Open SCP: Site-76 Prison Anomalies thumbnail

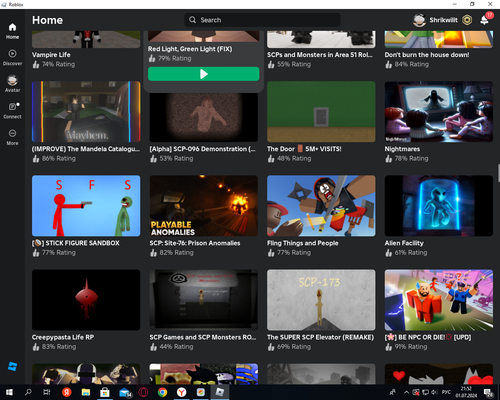(x=204, y=206)
